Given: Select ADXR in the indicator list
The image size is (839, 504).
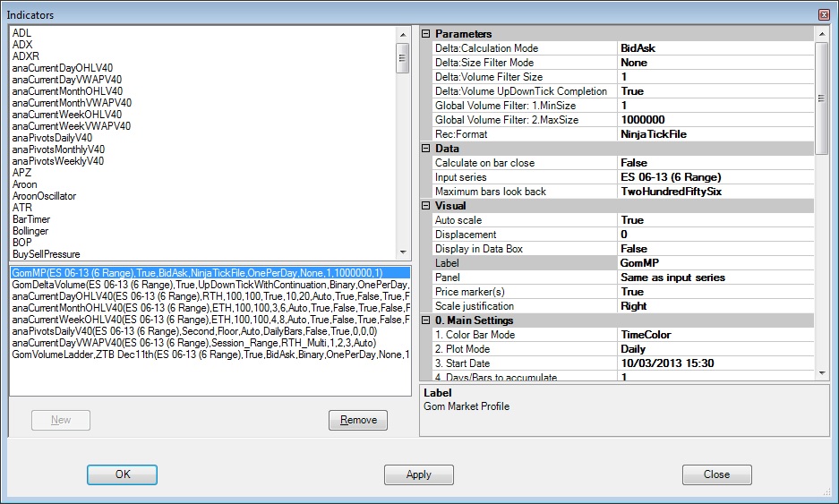Looking at the screenshot, I should click(26, 56).
